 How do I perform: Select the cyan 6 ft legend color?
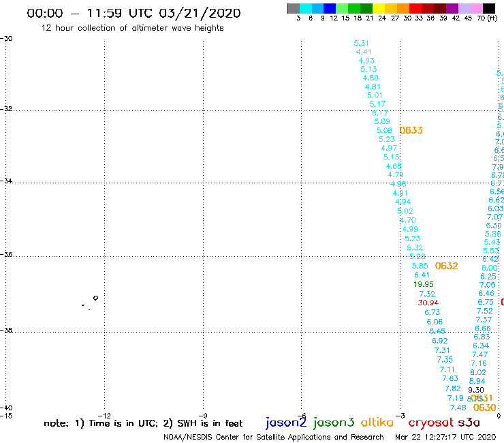[306, 8]
